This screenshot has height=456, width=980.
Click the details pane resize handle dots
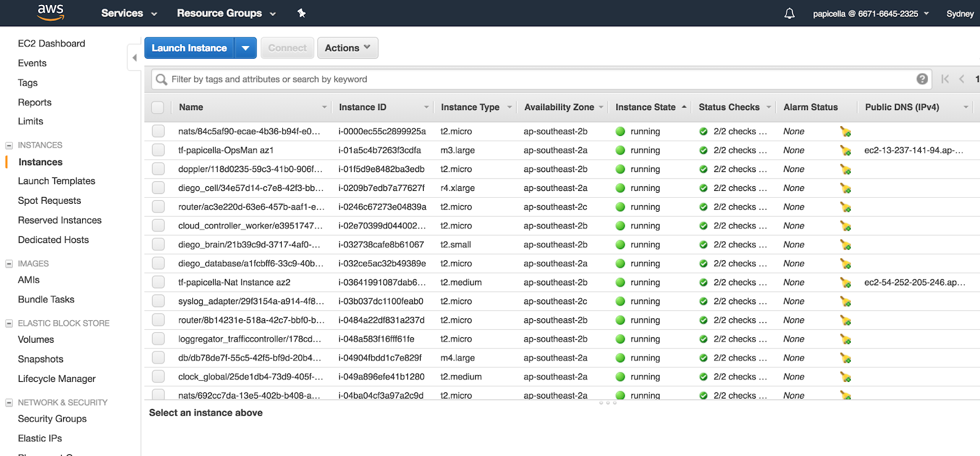pyautogui.click(x=608, y=403)
